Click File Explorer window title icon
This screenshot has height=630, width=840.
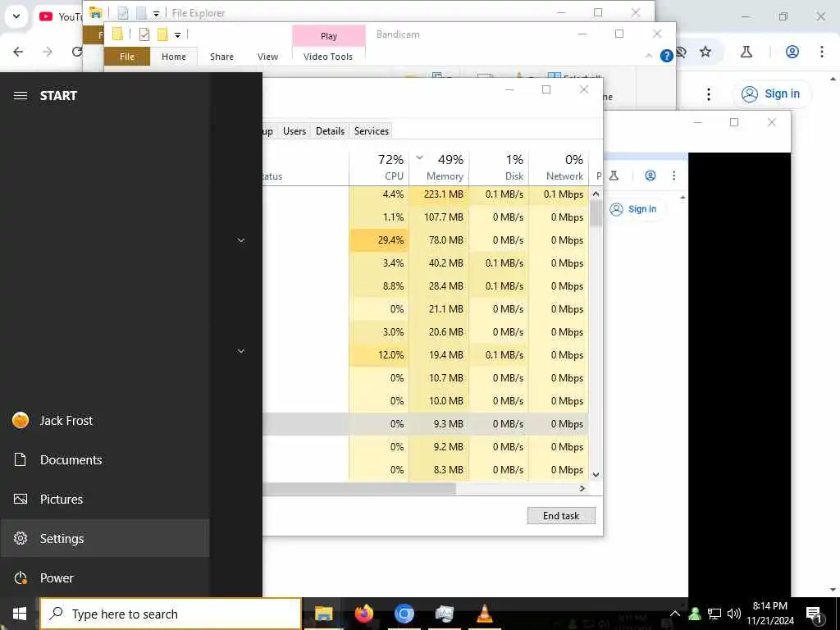95,12
